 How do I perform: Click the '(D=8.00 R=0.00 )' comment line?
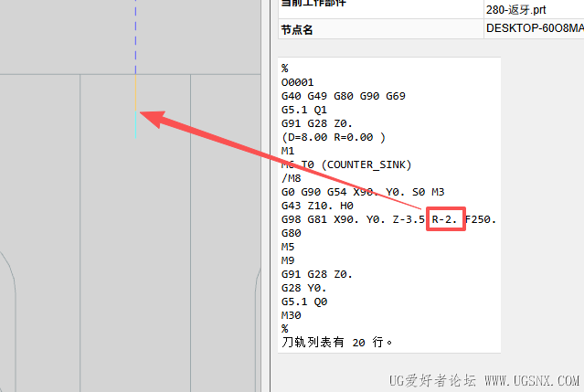[334, 137]
